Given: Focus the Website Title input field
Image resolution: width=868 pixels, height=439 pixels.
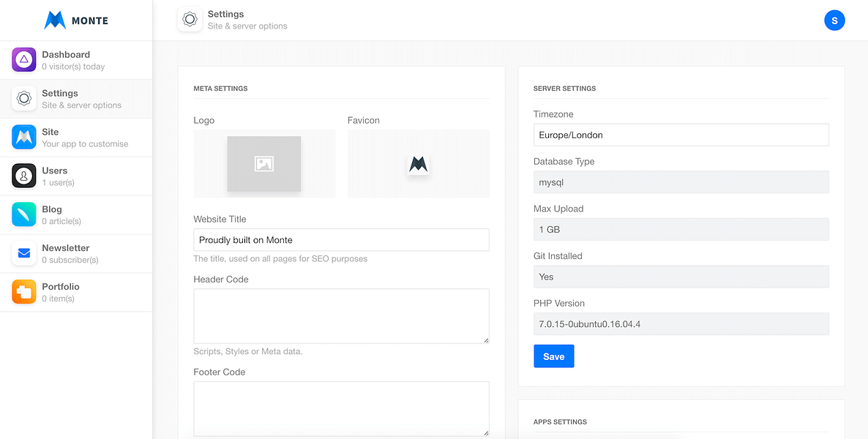Looking at the screenshot, I should click(342, 240).
